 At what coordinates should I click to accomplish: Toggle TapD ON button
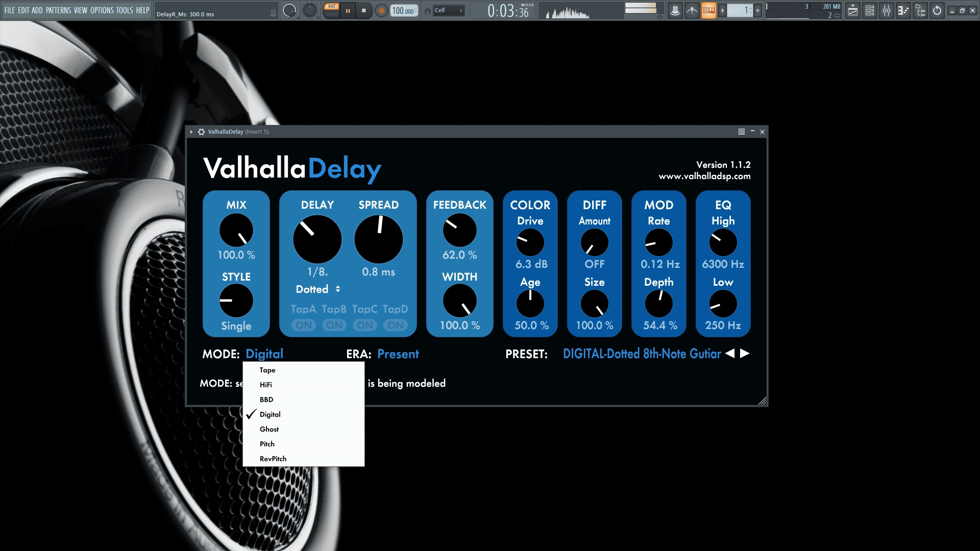click(396, 325)
